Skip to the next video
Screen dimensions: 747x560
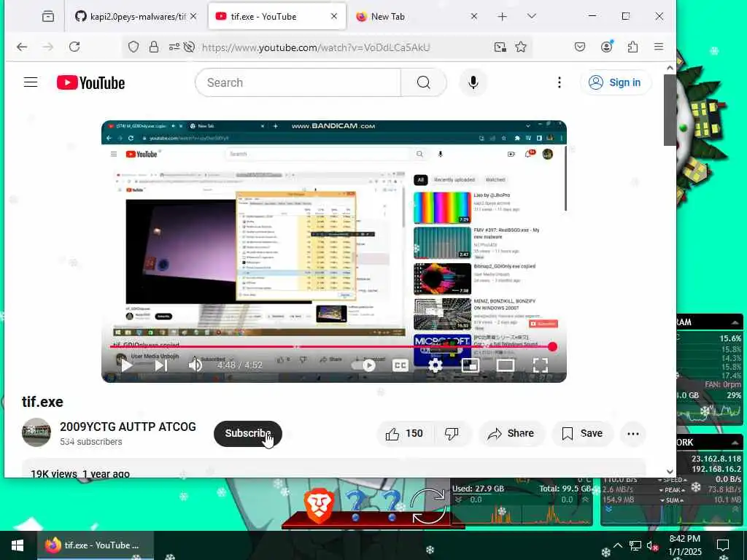(x=160, y=366)
